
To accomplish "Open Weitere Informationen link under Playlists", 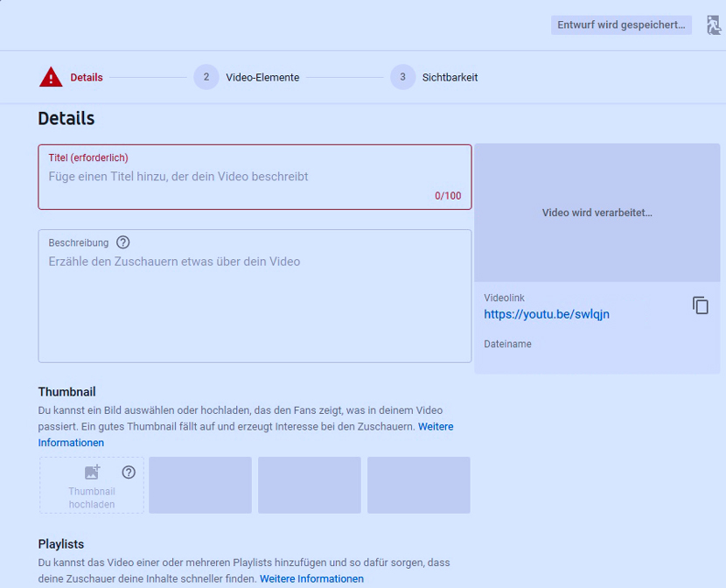I will 311,579.
